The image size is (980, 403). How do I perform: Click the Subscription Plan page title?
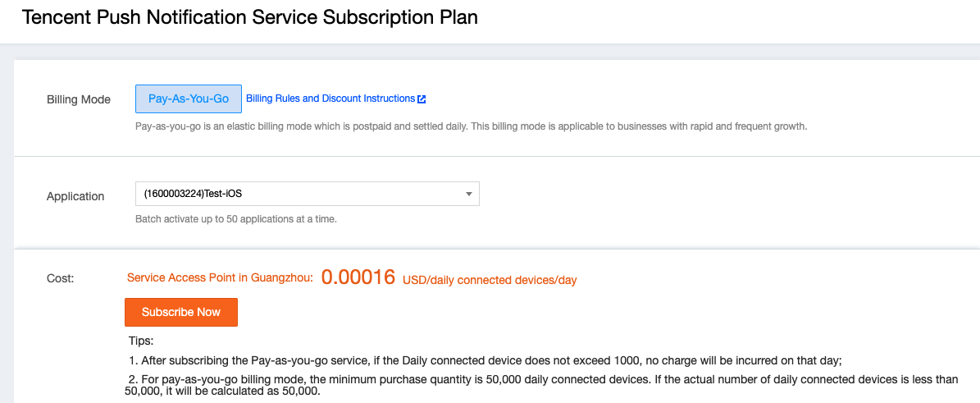pos(249,17)
